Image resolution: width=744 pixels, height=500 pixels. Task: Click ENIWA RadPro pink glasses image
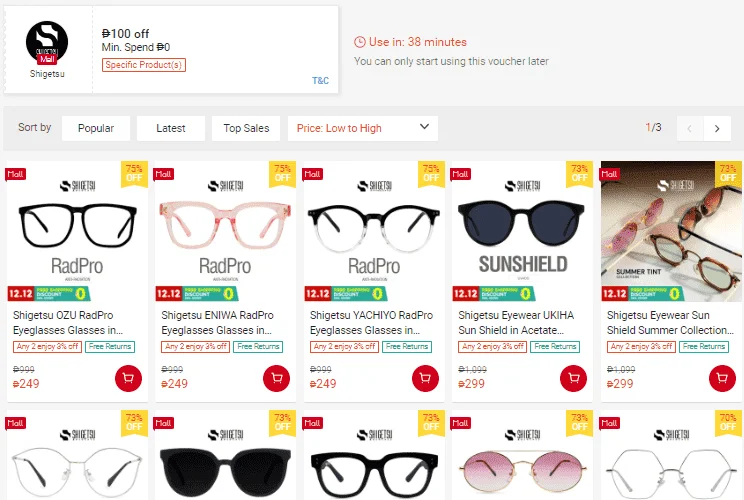point(225,231)
